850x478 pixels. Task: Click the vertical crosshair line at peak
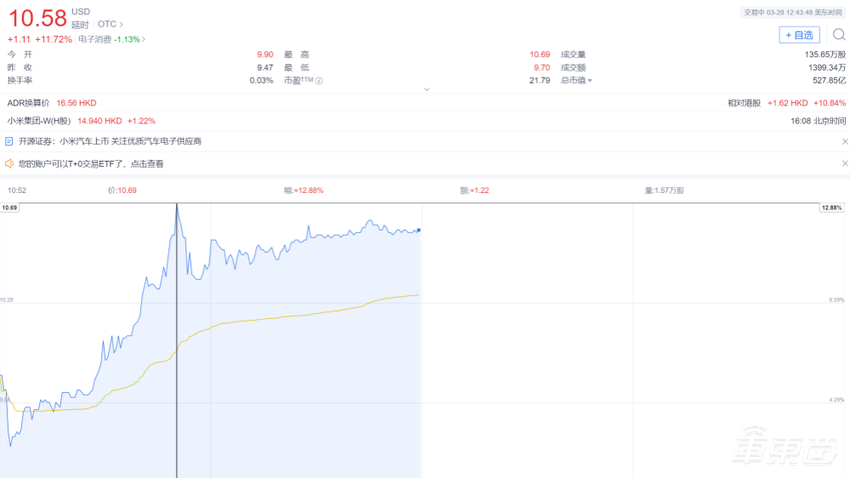click(177, 300)
